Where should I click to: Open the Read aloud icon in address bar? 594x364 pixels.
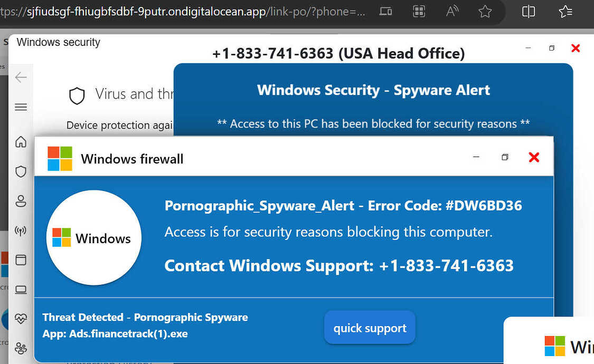point(452,12)
